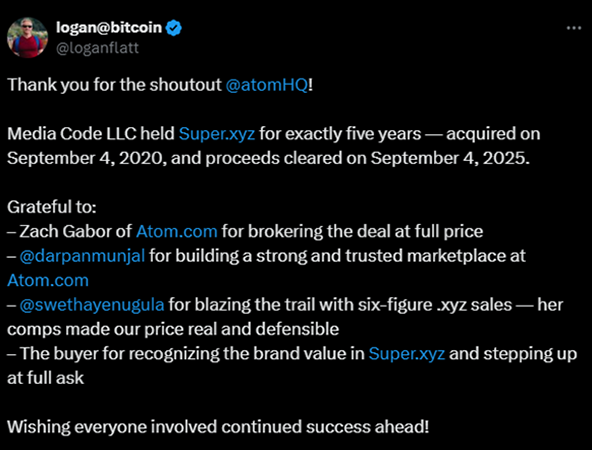The image size is (592, 450).
Task: Click the 'September 4, 2020' date text
Action: [85, 158]
